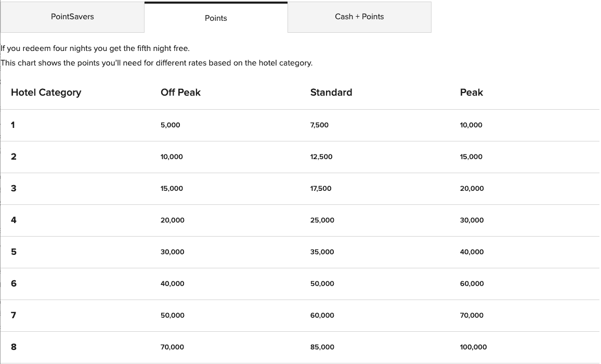Click the Hotel Category column header
601x364 pixels.
[46, 93]
